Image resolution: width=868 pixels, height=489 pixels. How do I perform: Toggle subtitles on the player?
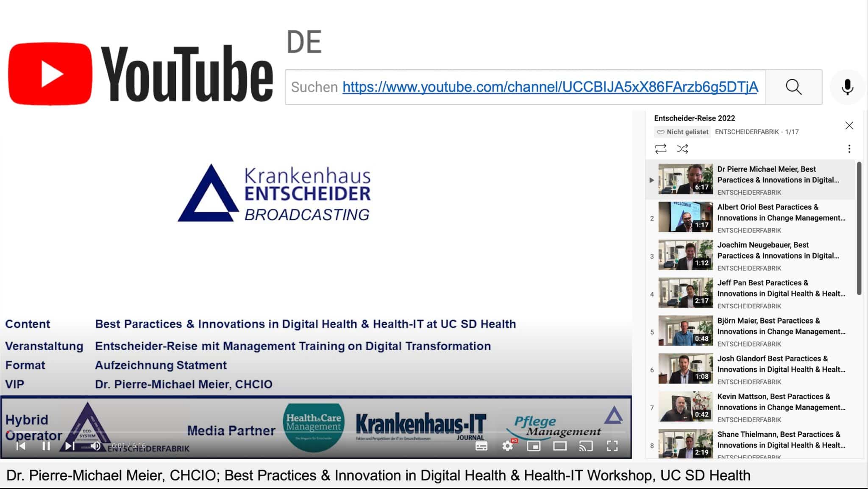(481, 446)
